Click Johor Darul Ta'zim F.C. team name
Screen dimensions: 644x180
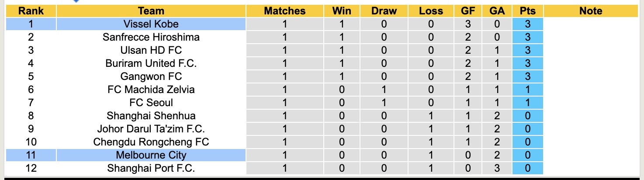[x=151, y=129]
